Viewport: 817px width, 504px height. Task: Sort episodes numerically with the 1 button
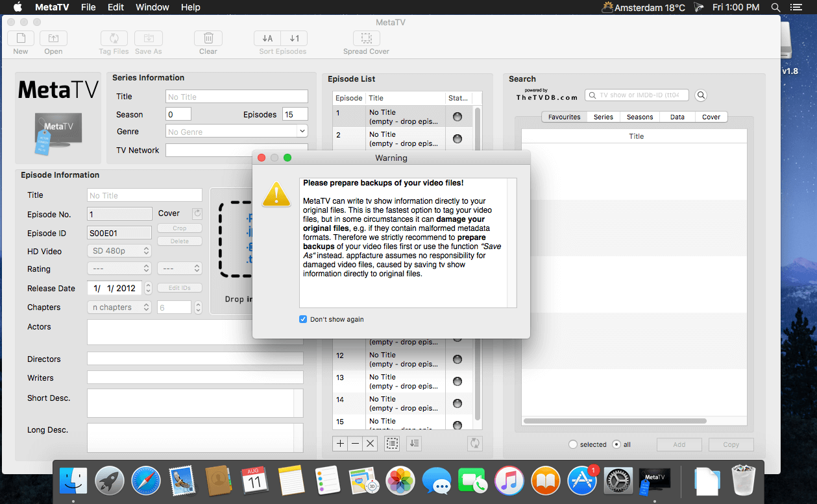coord(295,38)
